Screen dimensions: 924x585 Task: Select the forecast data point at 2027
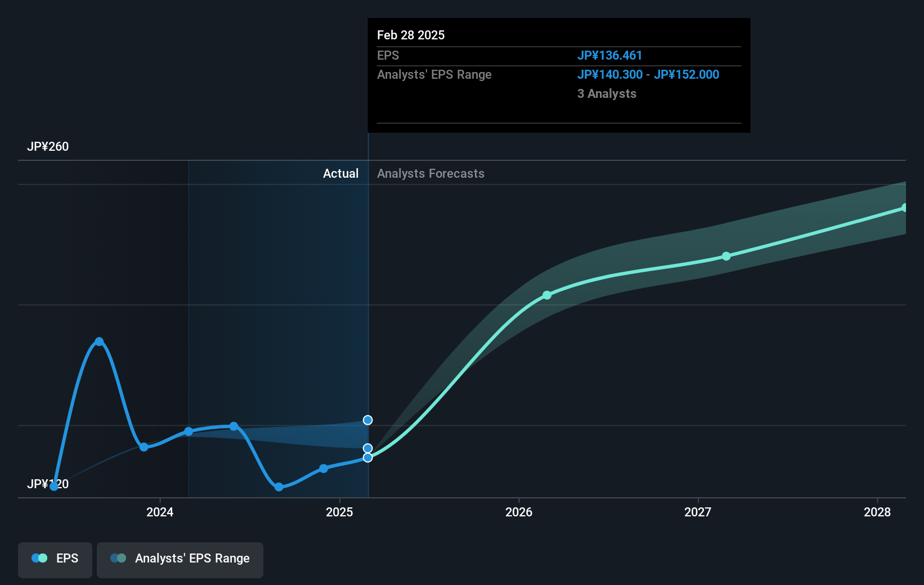(726, 256)
